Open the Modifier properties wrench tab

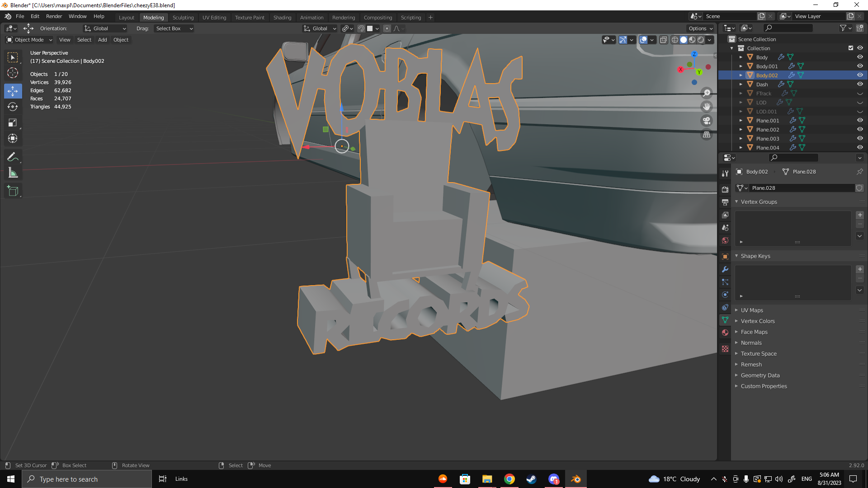(x=725, y=269)
